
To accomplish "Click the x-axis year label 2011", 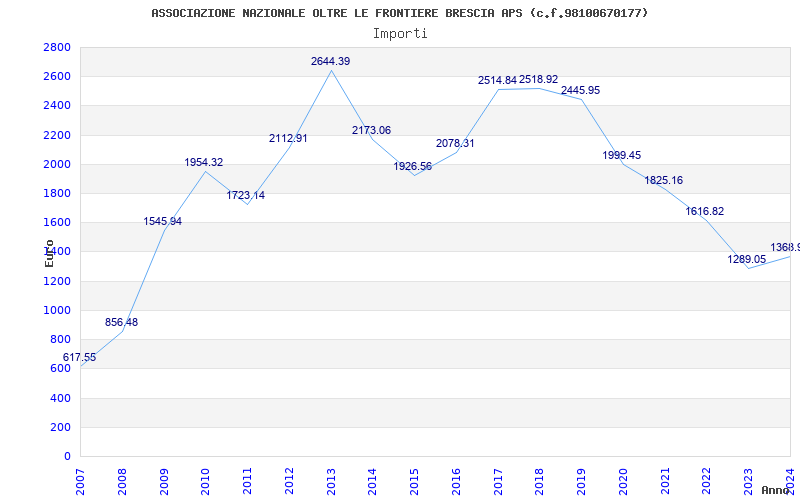I will [247, 482].
